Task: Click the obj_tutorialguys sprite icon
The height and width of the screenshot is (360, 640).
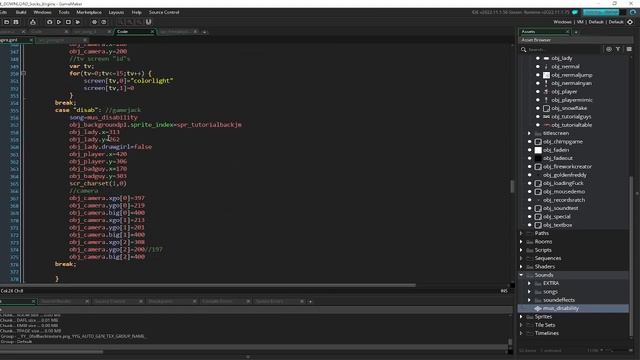Action: click(x=546, y=116)
